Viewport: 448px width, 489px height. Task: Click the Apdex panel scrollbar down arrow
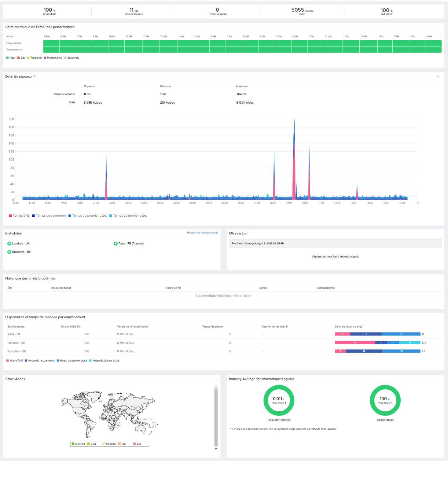coord(216,449)
